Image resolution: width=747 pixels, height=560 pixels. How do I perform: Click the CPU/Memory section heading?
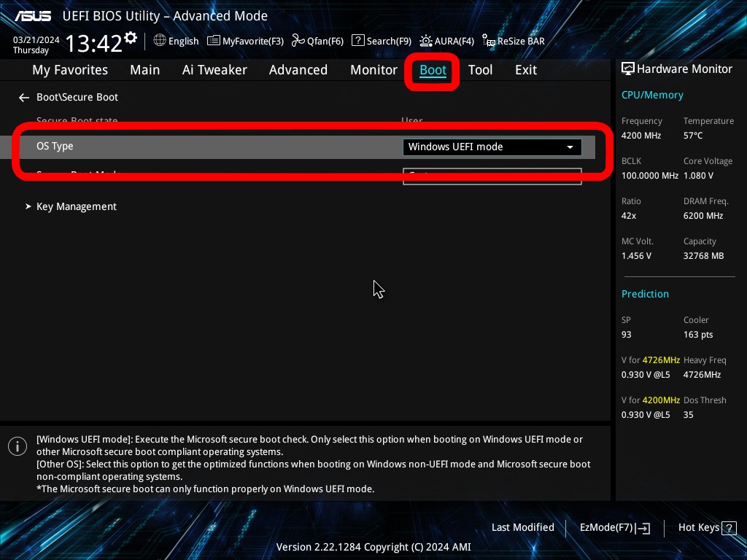[652, 96]
